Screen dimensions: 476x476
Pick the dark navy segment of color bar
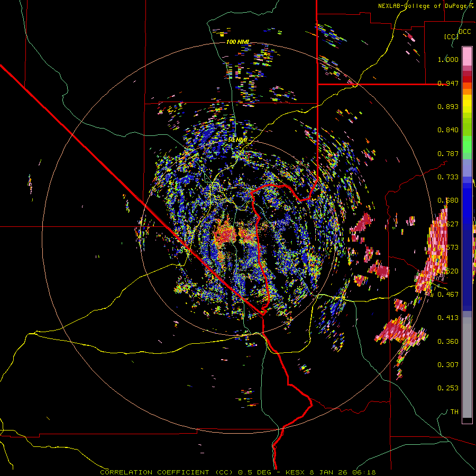(467, 270)
